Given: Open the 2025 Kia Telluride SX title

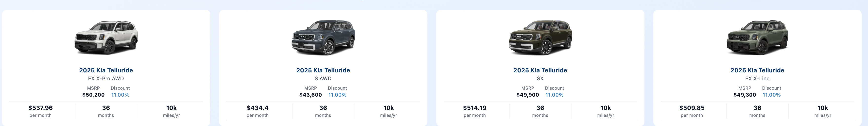Looking at the screenshot, I should (540, 70).
